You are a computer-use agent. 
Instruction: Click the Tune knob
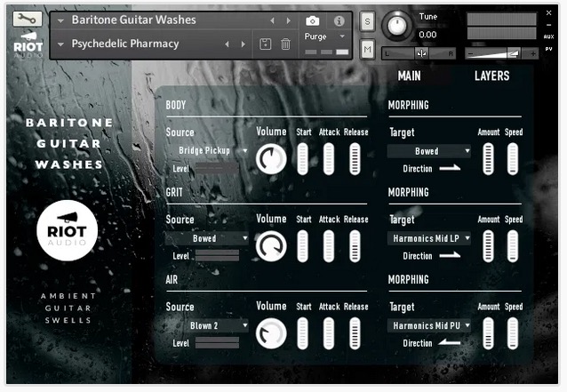click(x=397, y=26)
